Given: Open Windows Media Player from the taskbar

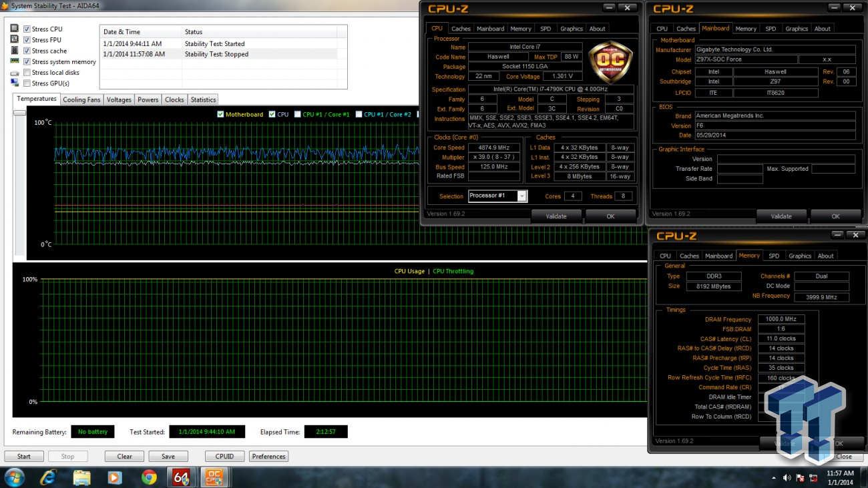Looking at the screenshot, I should coord(115,477).
